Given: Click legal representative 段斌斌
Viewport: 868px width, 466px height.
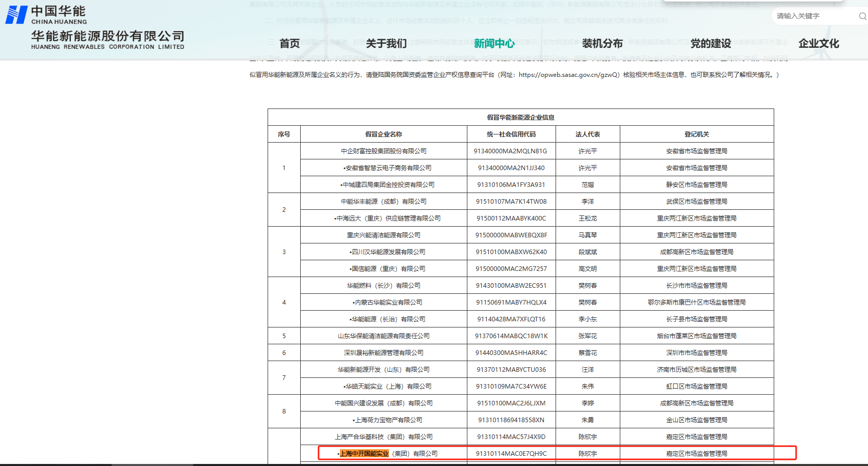Looking at the screenshot, I should [x=588, y=252].
